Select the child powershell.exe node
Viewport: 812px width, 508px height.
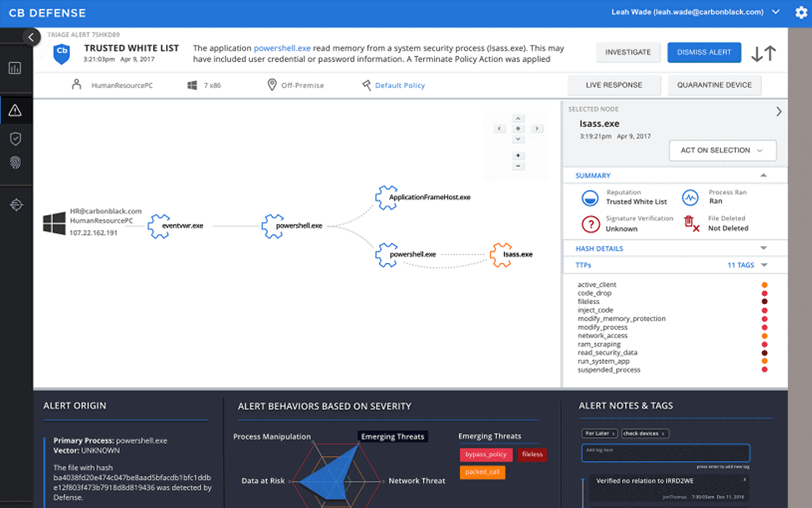(x=386, y=255)
